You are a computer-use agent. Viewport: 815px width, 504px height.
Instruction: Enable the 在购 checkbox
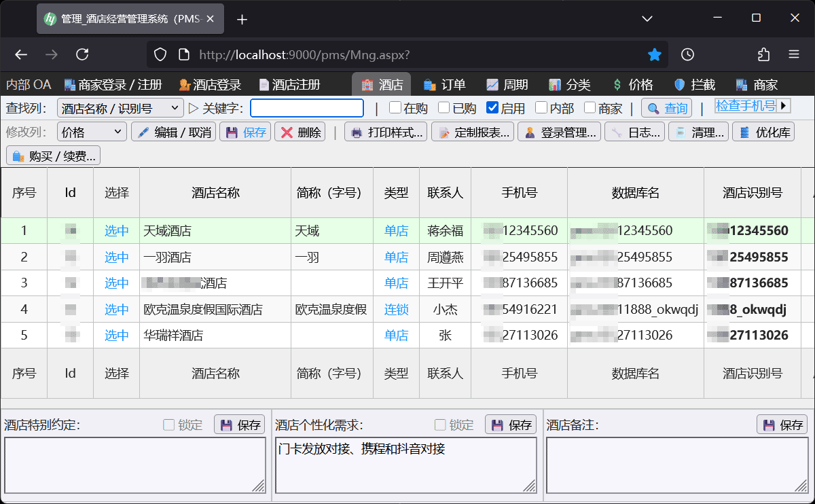point(395,107)
